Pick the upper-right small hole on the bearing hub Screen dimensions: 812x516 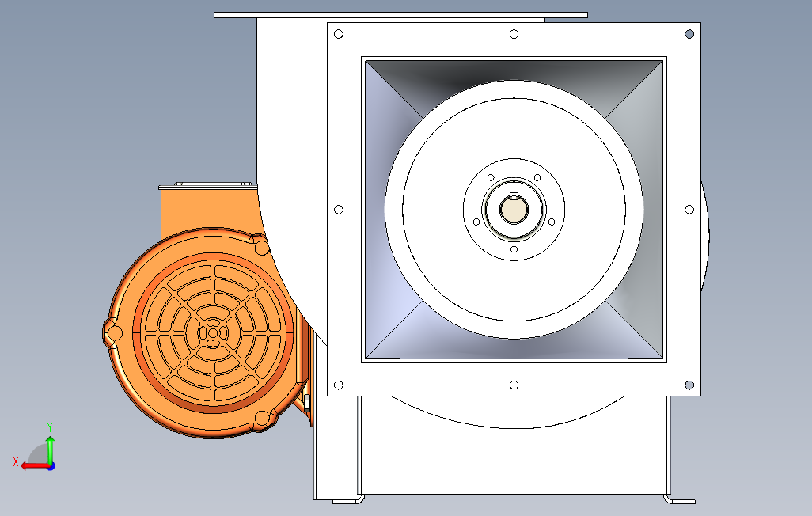[x=537, y=178]
